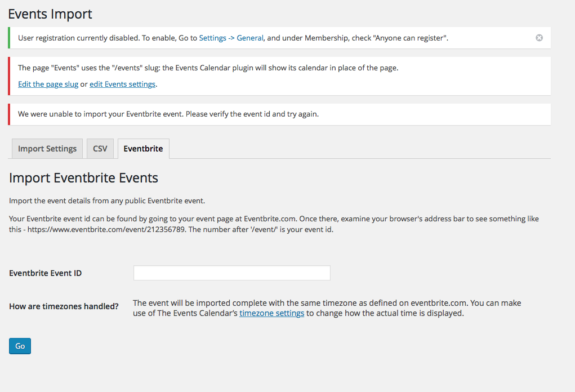Screen dimensions: 575x392
Task: Switch to the CSV tab
Action: [x=100, y=149]
